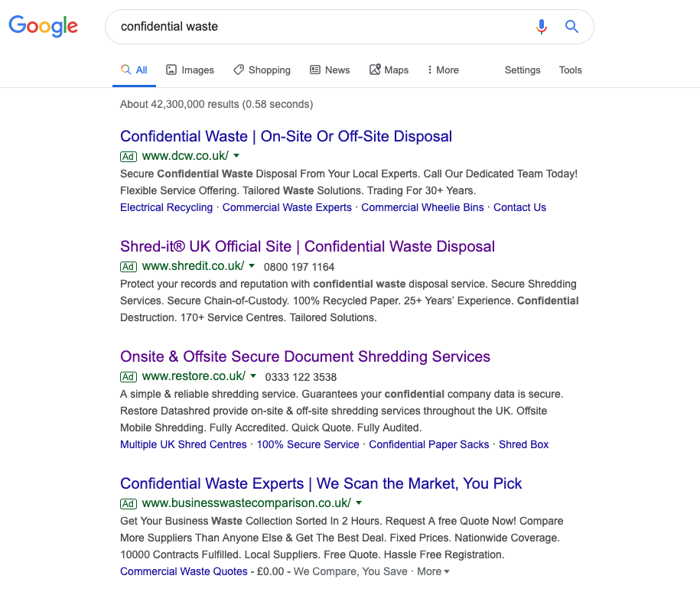Open Confidential Waste On-Site Or Off-Site Disposal ad

coord(286,136)
